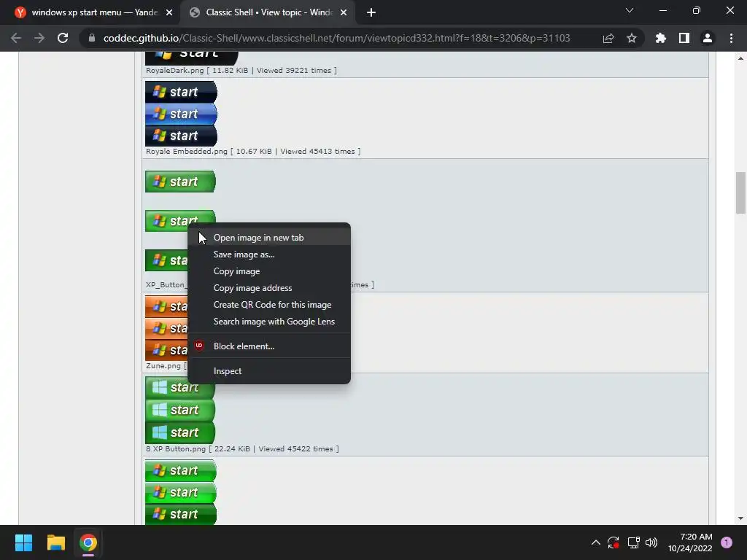Open the notification badge showing 1
Screen dimensions: 747x560
tap(727, 542)
